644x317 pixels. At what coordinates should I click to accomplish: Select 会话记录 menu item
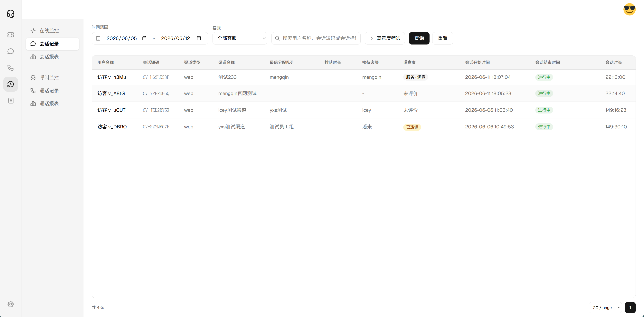coord(52,44)
